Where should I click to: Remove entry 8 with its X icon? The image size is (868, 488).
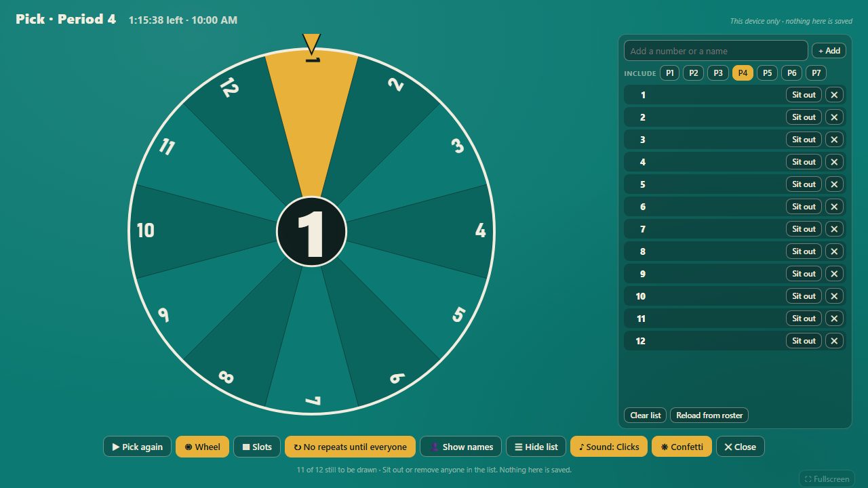(834, 251)
